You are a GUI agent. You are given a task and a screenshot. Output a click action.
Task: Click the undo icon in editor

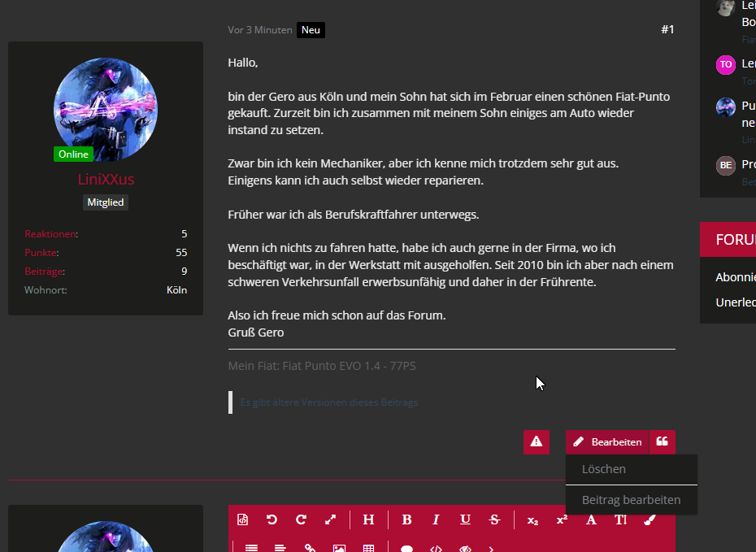272,520
